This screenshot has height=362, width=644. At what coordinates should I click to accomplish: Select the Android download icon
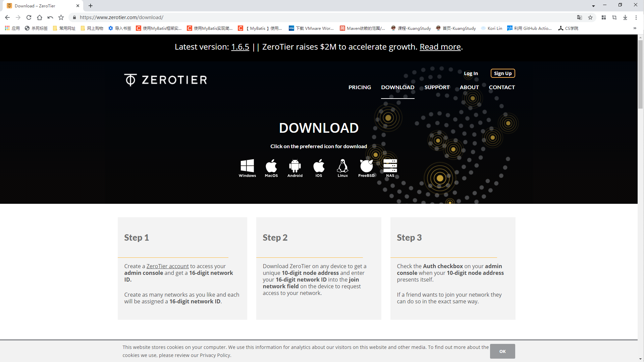[295, 166]
